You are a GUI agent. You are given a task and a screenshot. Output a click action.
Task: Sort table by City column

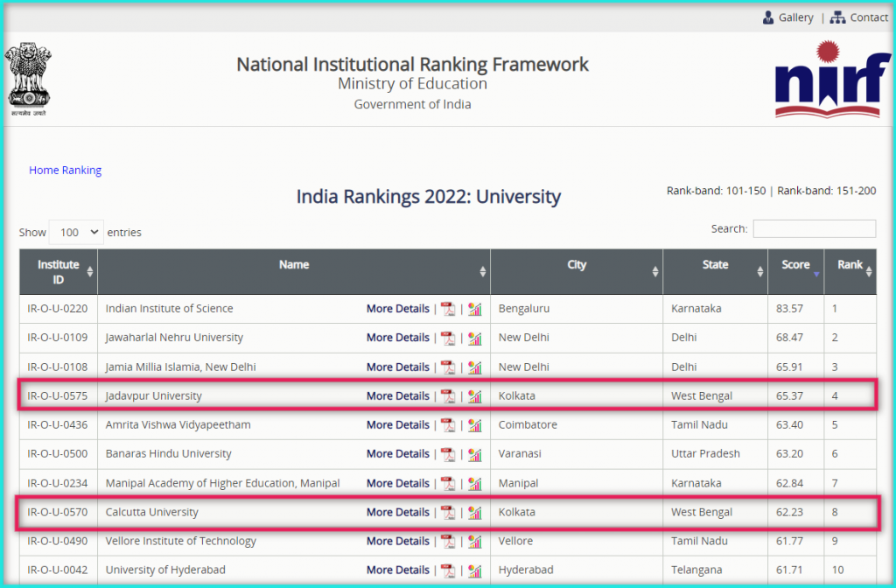pos(577,272)
